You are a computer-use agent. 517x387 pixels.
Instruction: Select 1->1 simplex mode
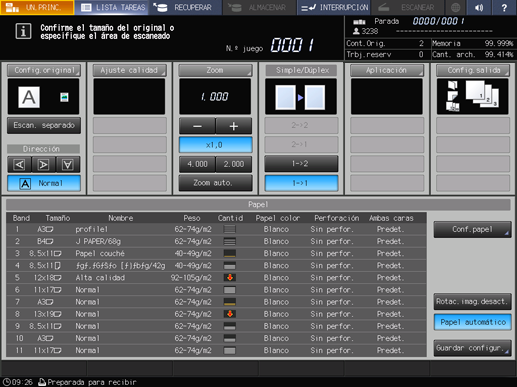click(301, 183)
